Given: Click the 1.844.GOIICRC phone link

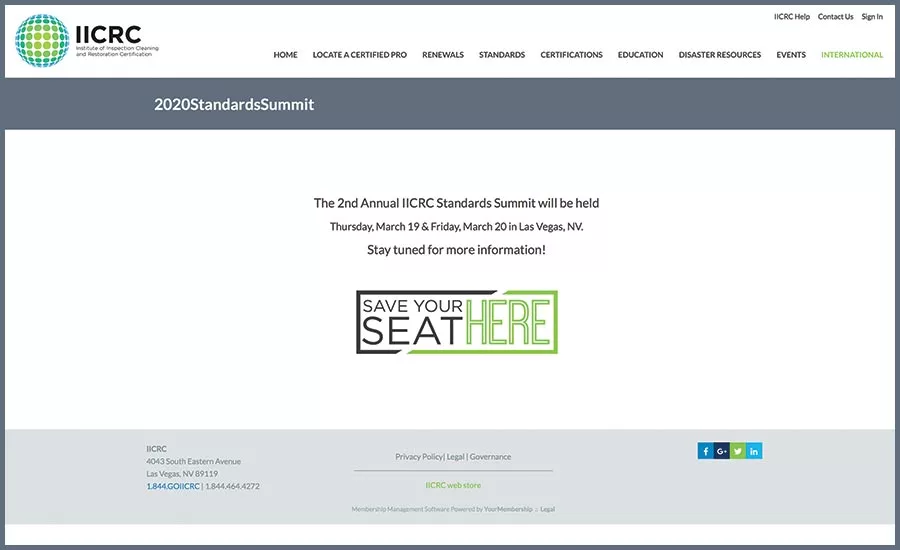Looking at the screenshot, I should [173, 486].
